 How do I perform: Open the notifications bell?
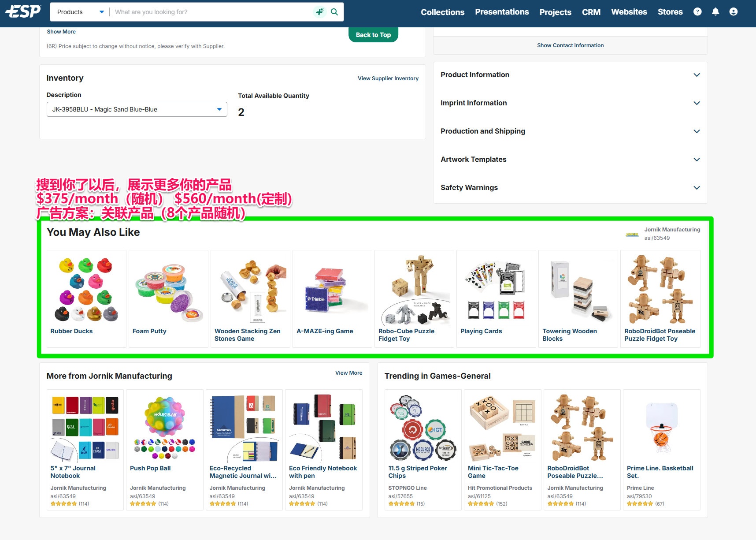tap(715, 12)
